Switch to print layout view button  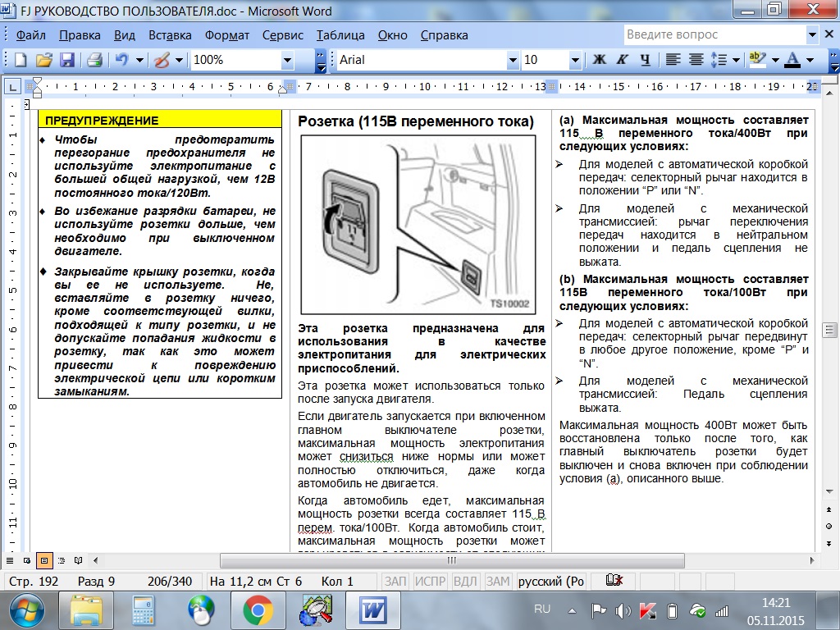click(x=44, y=560)
